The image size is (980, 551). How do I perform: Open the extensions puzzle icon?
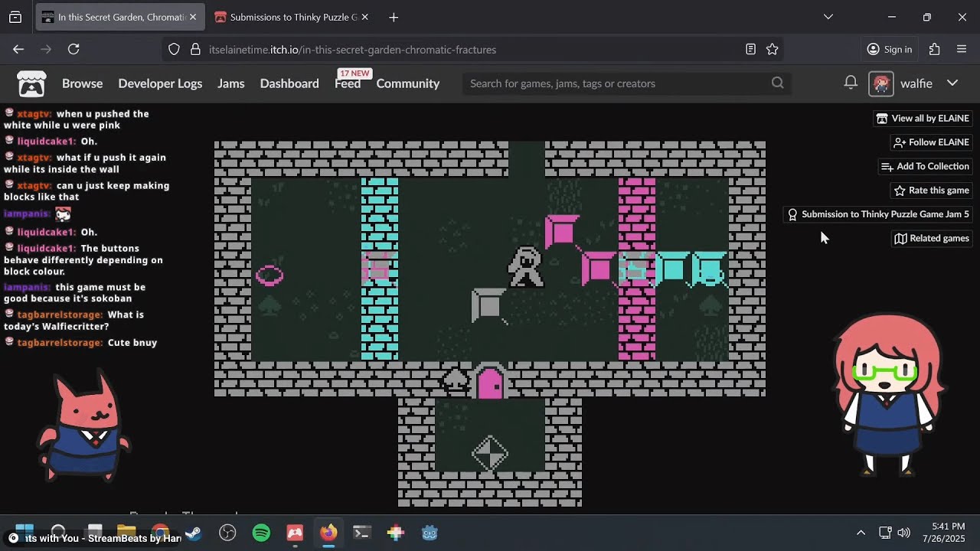[934, 49]
